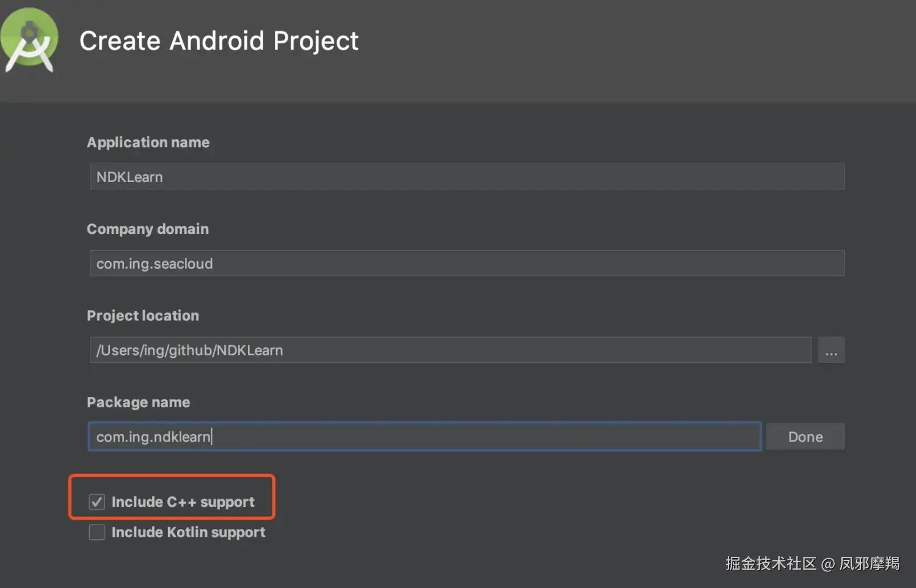Click the 凤邪摩羯 author name watermark

(x=869, y=564)
